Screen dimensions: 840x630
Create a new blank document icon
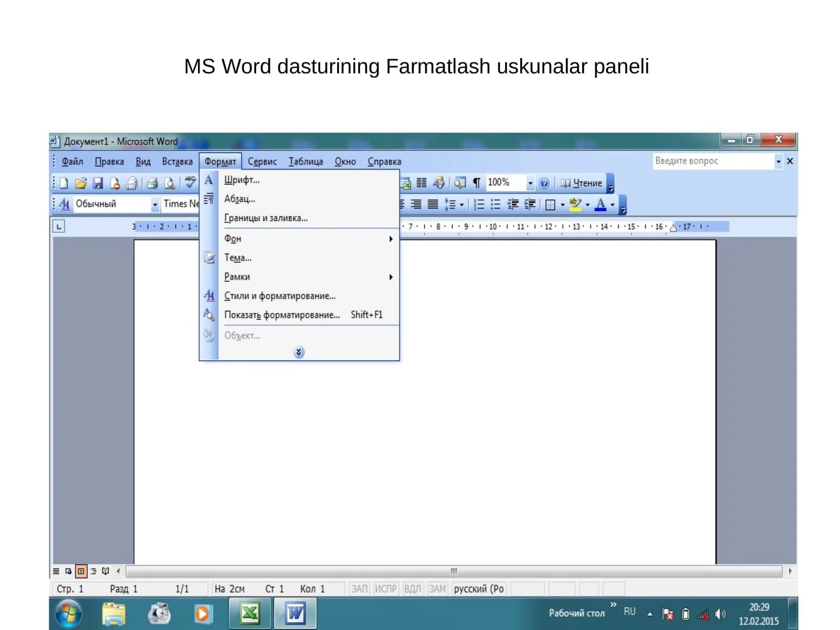[x=64, y=183]
